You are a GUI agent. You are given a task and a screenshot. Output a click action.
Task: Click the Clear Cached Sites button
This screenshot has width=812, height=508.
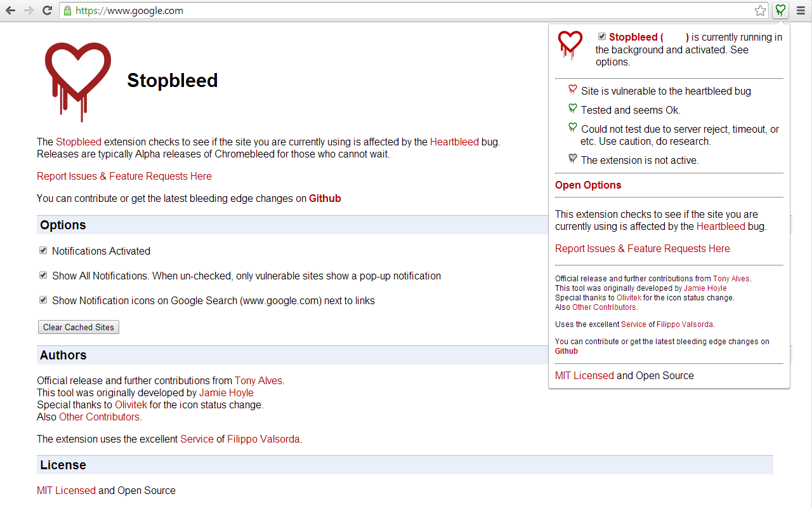(79, 327)
